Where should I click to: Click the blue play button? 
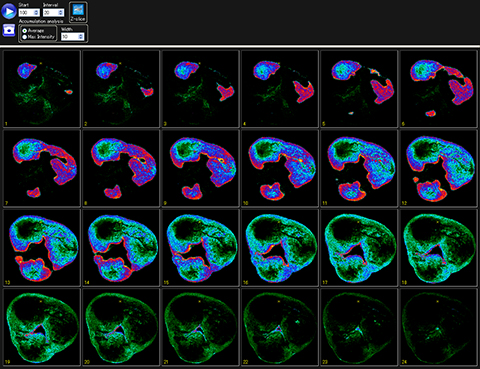point(9,11)
